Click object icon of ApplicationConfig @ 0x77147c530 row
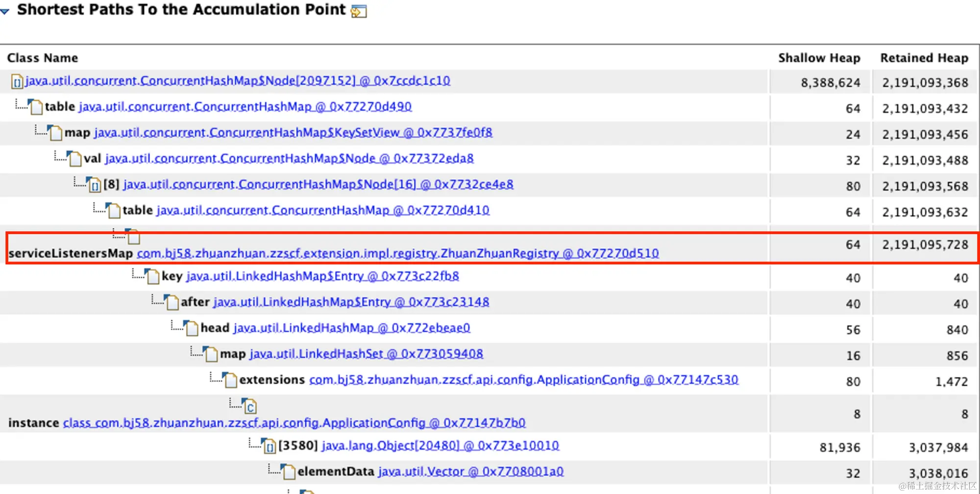This screenshot has height=494, width=980. pos(230,380)
